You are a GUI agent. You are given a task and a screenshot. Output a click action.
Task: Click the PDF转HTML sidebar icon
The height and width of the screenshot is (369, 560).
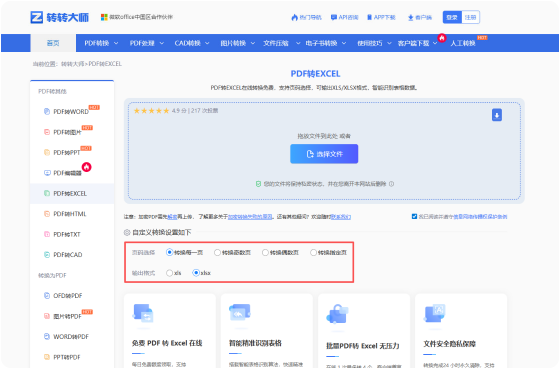click(x=47, y=214)
